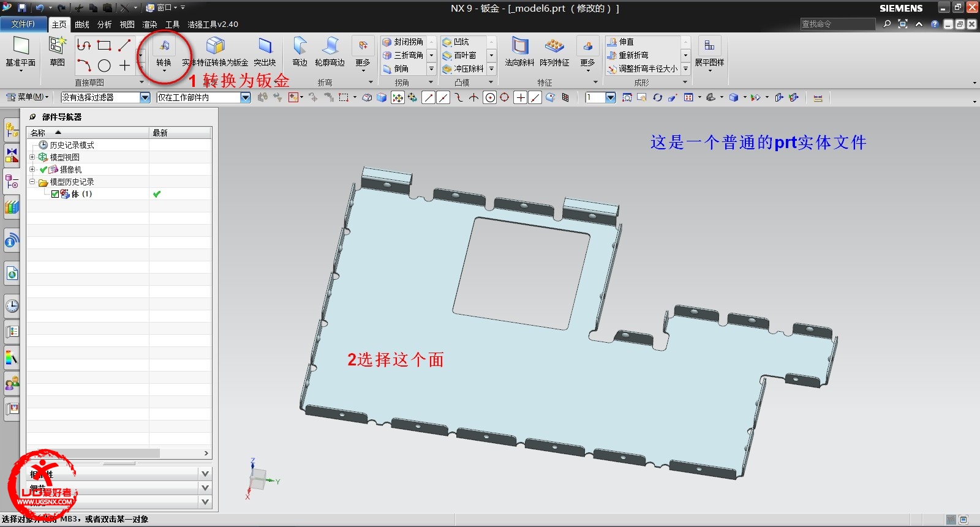Select the profile curve sketch tool
This screenshot has height=527, width=980.
(x=84, y=45)
